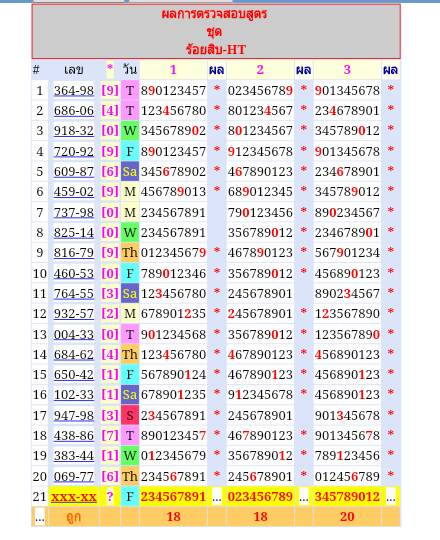Open the 947-98 number link
The height and width of the screenshot is (540, 440).
coord(74,415)
